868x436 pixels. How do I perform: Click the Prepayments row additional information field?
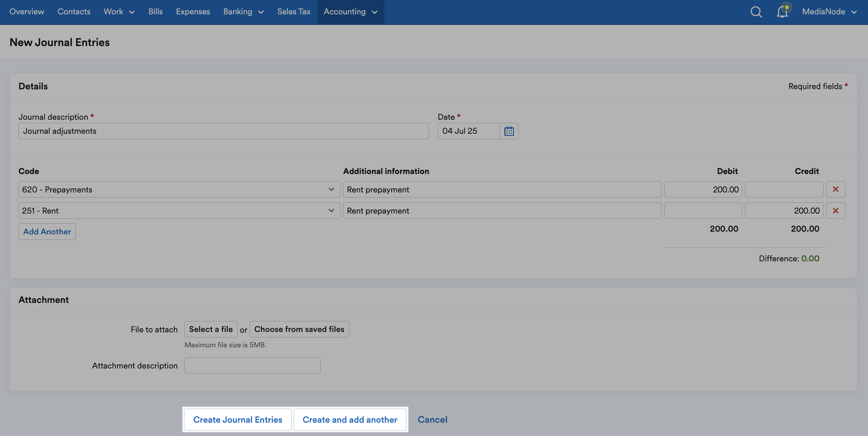tap(502, 189)
